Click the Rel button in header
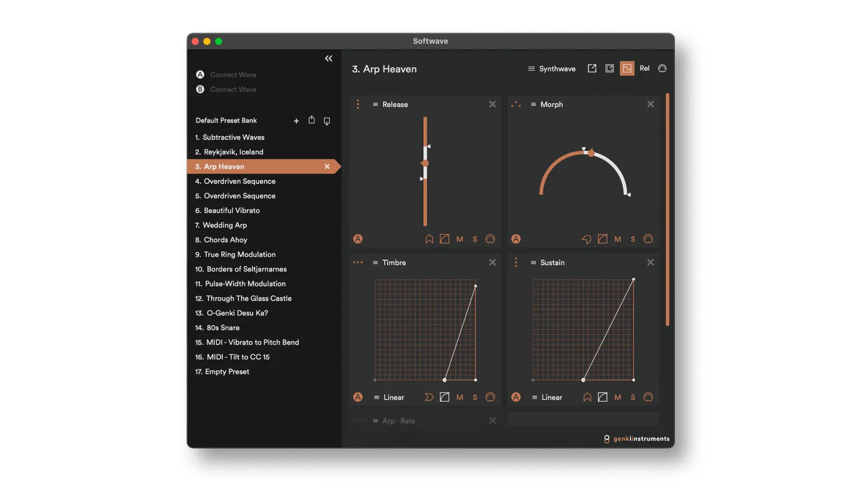This screenshot has height=482, width=868. (x=645, y=68)
